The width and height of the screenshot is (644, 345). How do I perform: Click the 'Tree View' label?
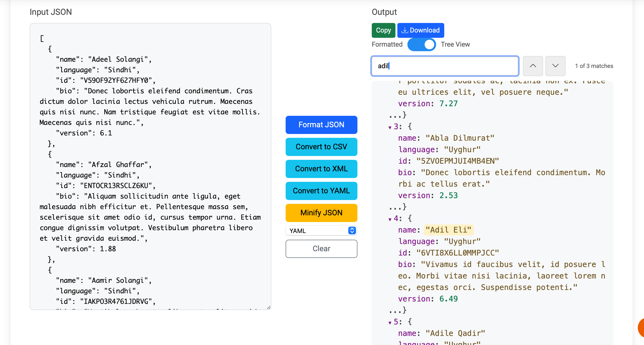click(455, 45)
